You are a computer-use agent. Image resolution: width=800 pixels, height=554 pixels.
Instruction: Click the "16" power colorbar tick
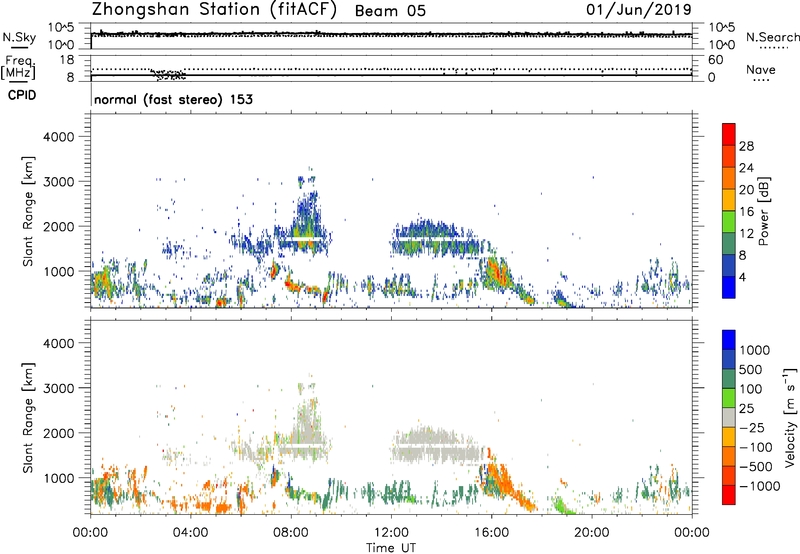[746, 212]
